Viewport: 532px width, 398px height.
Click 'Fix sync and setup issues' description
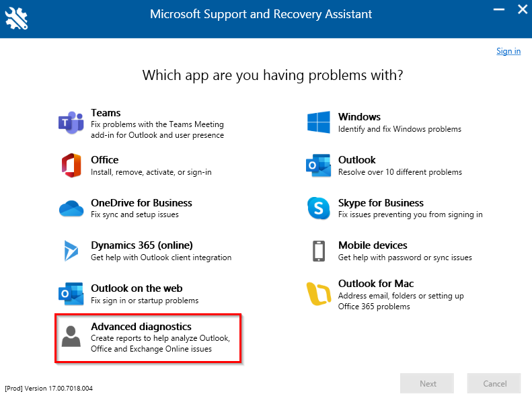click(x=135, y=214)
